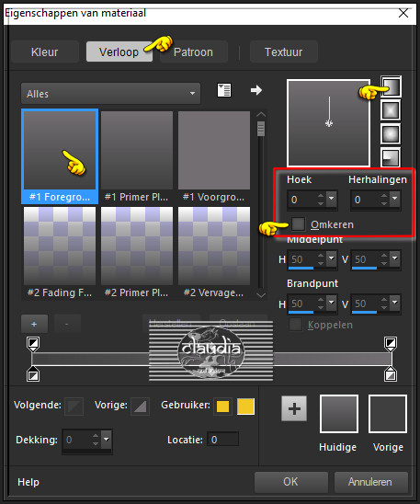Screen dimensions: 420x504
Task: Select the linear gradient style icon
Action: (x=391, y=86)
